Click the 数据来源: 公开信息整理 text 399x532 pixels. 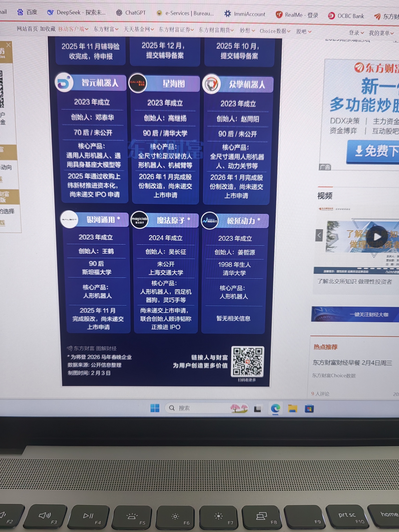coord(94,365)
